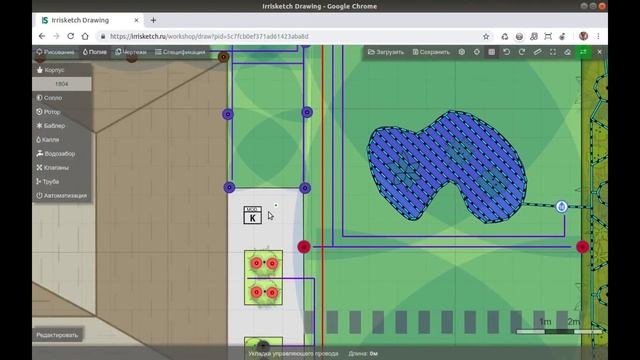Toggle the green swap-arrows button
Image resolution: width=640 pixels, height=360 pixels.
click(583, 52)
